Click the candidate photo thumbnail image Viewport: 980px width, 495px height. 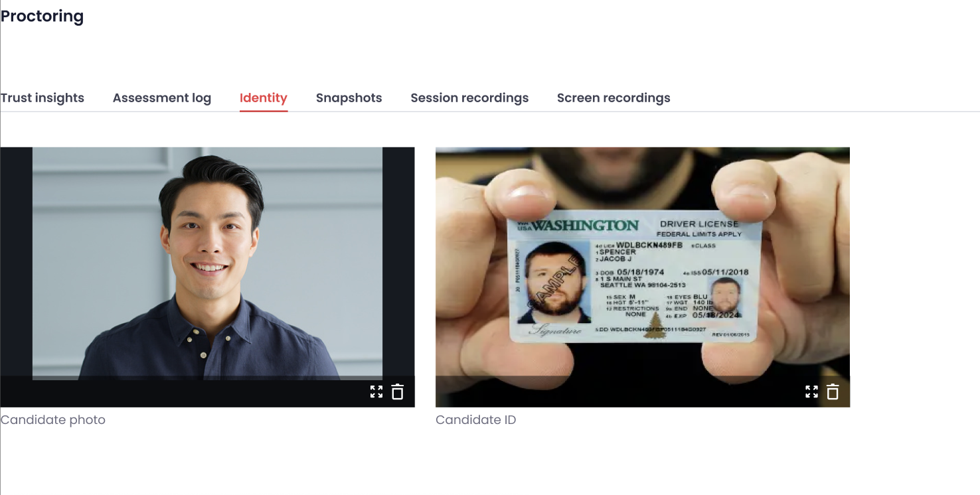tap(207, 263)
